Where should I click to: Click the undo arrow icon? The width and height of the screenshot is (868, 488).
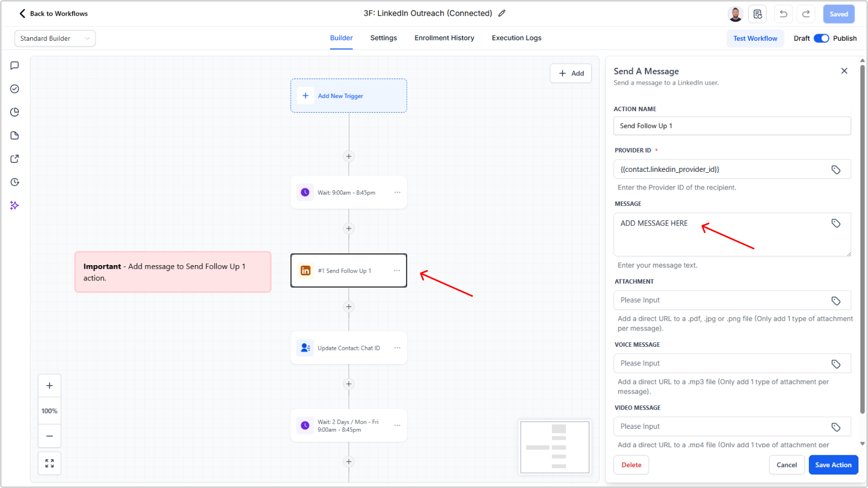tap(783, 14)
